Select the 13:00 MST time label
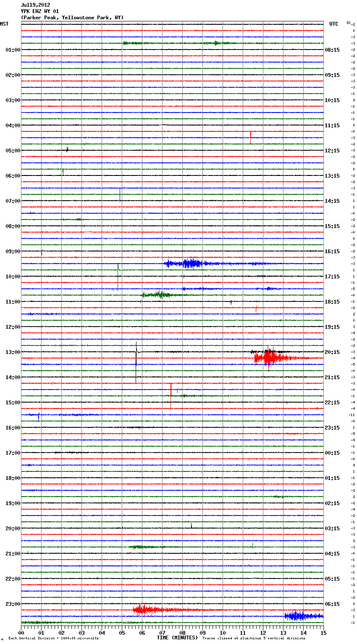This screenshot has height=644, width=357. coord(13,352)
